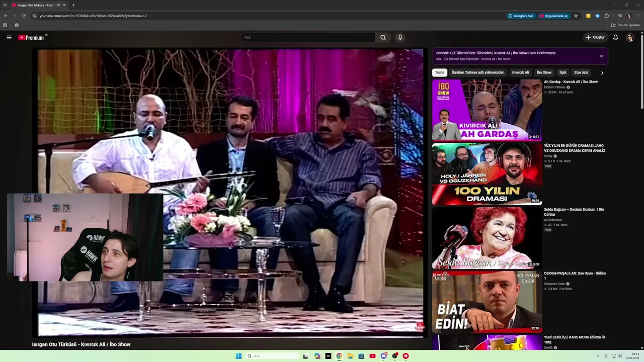The width and height of the screenshot is (644, 362).
Task: Open YouTube notifications bell
Action: point(615,37)
